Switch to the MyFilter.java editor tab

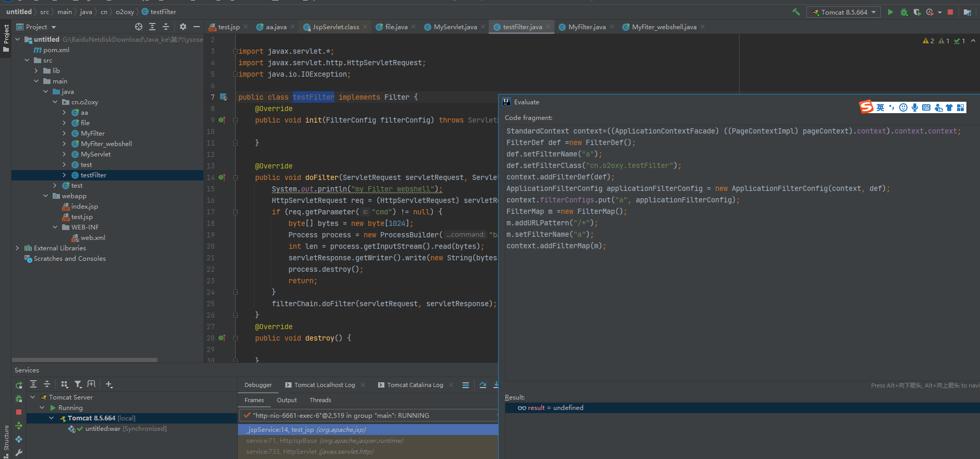(587, 27)
